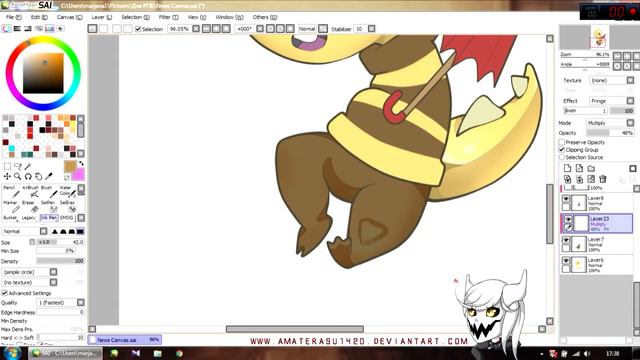
Task: Open the Effect Fringe dropdown
Action: (611, 101)
